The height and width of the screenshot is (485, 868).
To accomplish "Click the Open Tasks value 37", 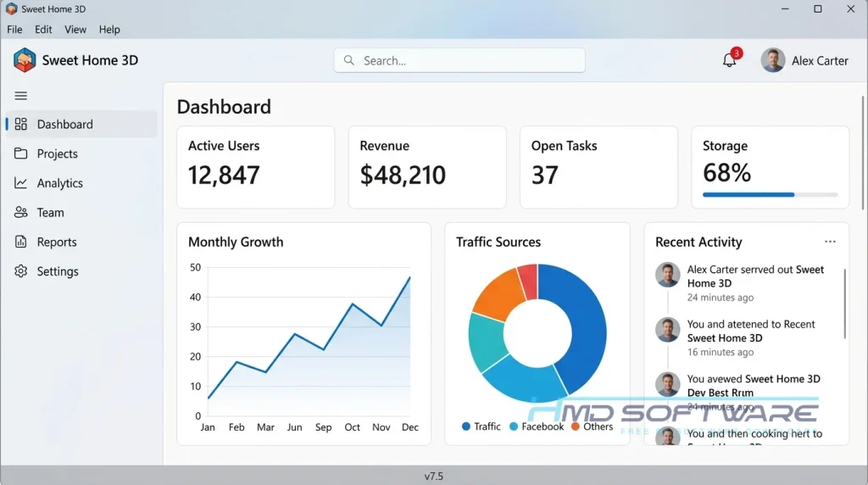I will (545, 175).
